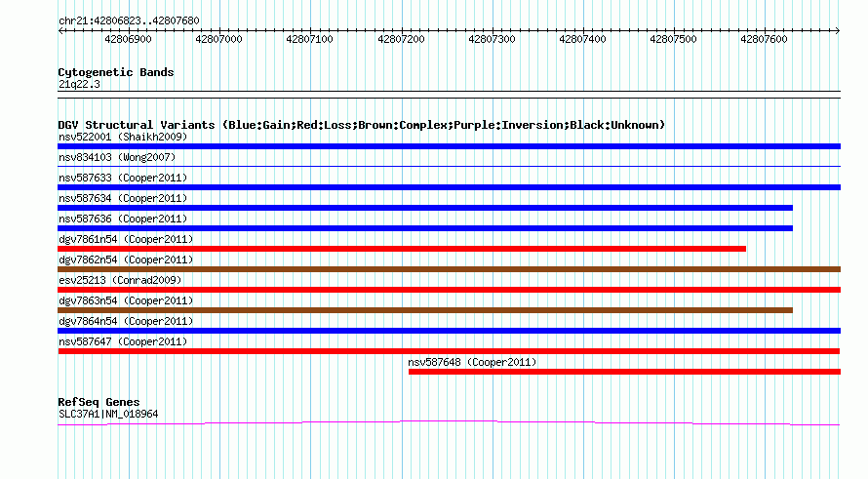The image size is (868, 479).
Task: Open the dgv7861n54 (Cooper2011) label
Action: [126, 239]
